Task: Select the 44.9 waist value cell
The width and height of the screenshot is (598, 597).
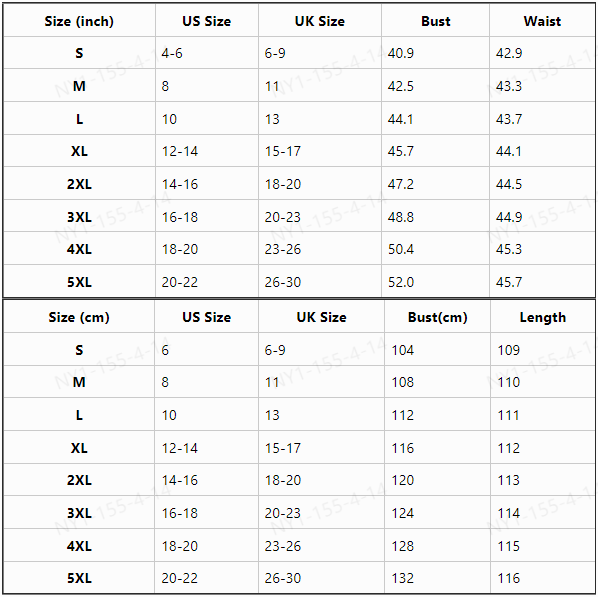Action: (542, 217)
